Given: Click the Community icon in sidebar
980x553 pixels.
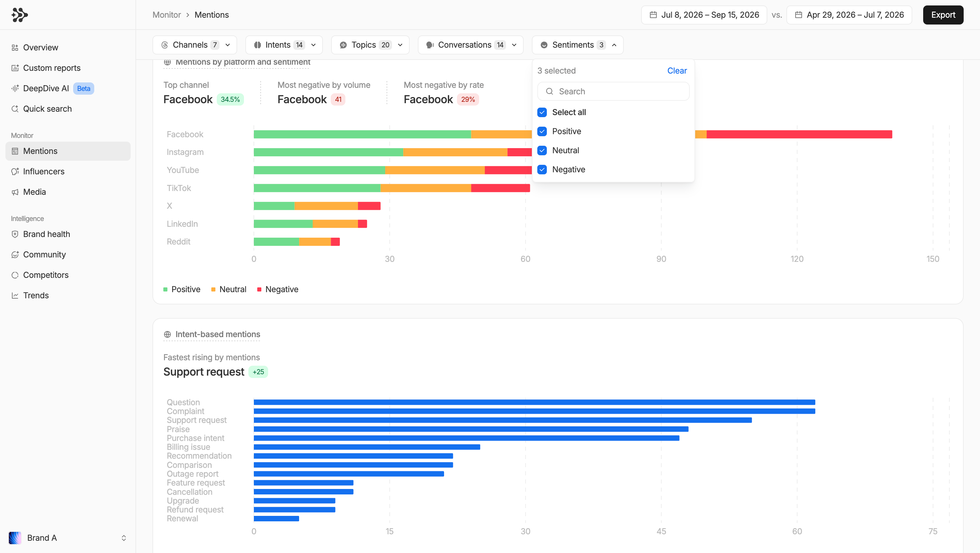Looking at the screenshot, I should click(15, 255).
